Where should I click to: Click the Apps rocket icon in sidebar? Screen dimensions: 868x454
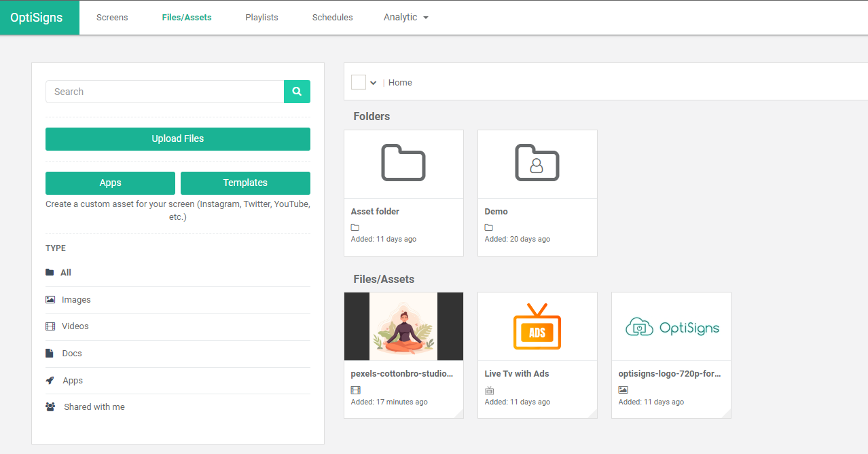(50, 381)
